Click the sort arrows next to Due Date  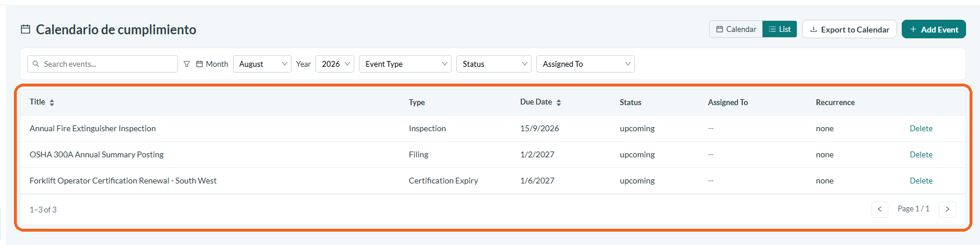coord(558,103)
